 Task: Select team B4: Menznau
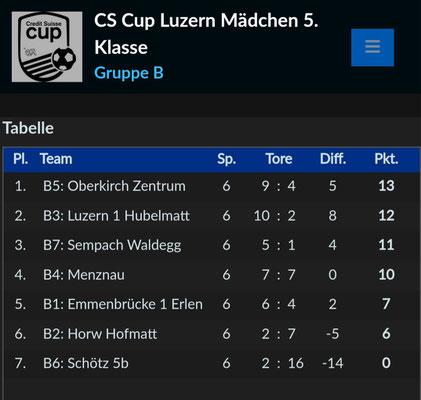[84, 275]
